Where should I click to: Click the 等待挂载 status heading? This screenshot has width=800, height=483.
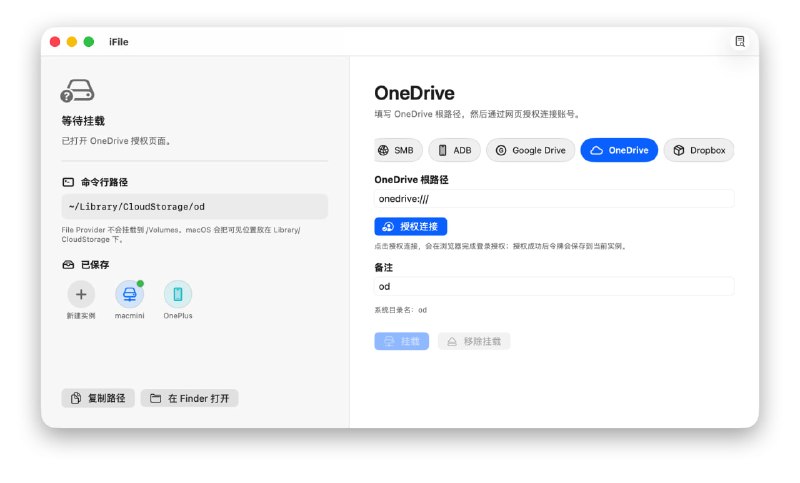pos(83,121)
